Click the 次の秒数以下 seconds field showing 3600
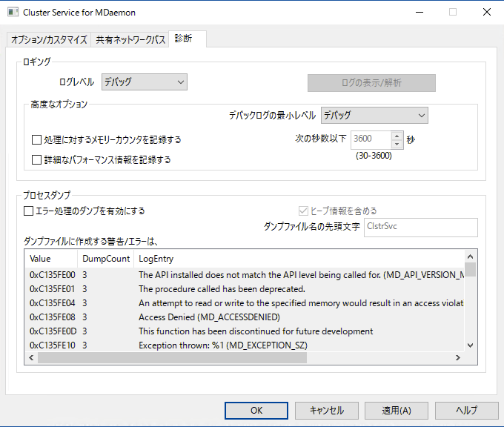The height and width of the screenshot is (427, 504). tap(371, 139)
